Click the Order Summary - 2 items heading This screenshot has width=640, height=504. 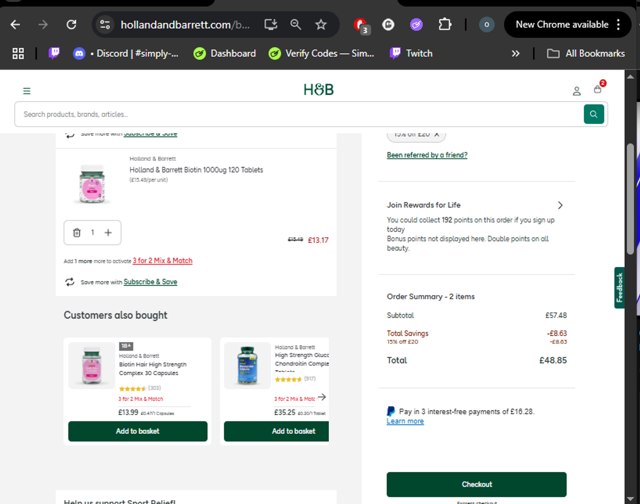(x=431, y=297)
